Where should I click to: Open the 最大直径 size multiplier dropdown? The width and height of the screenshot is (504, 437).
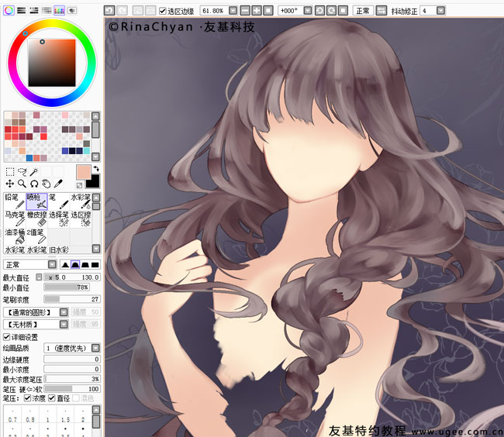tap(39, 277)
